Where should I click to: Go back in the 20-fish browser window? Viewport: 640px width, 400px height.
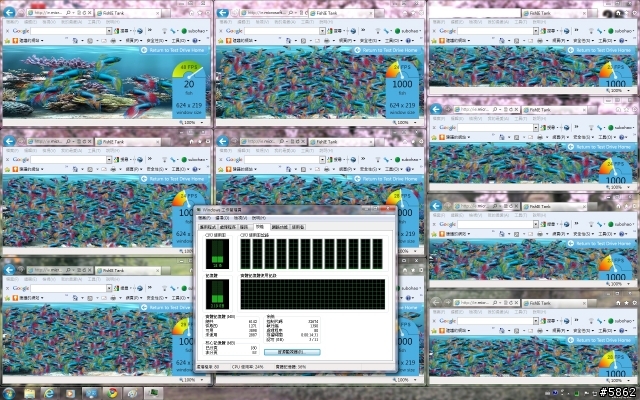coord(9,13)
